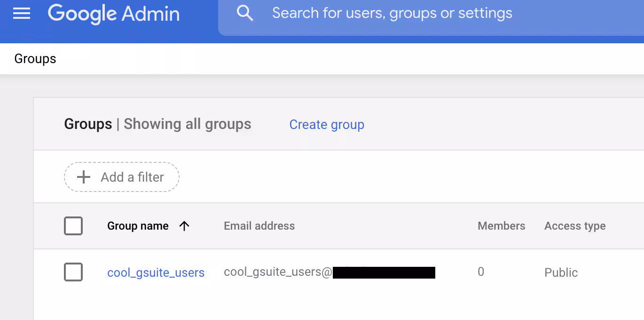The width and height of the screenshot is (644, 320).
Task: Click the Access type column header
Action: click(575, 226)
